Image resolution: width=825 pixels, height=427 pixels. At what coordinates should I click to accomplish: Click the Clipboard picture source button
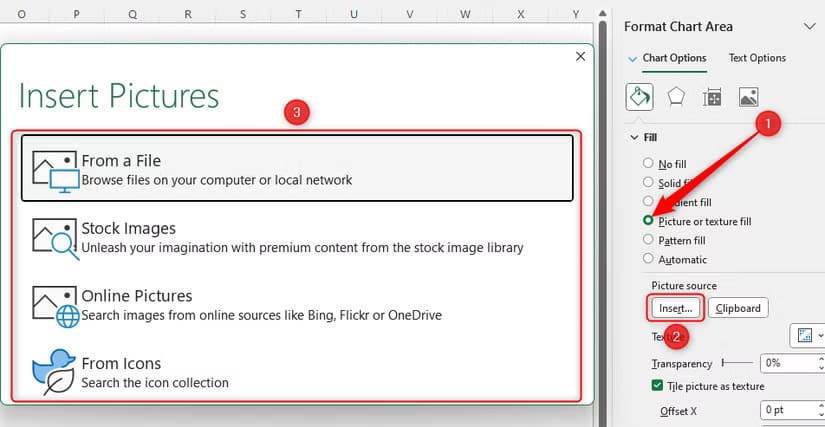click(738, 308)
